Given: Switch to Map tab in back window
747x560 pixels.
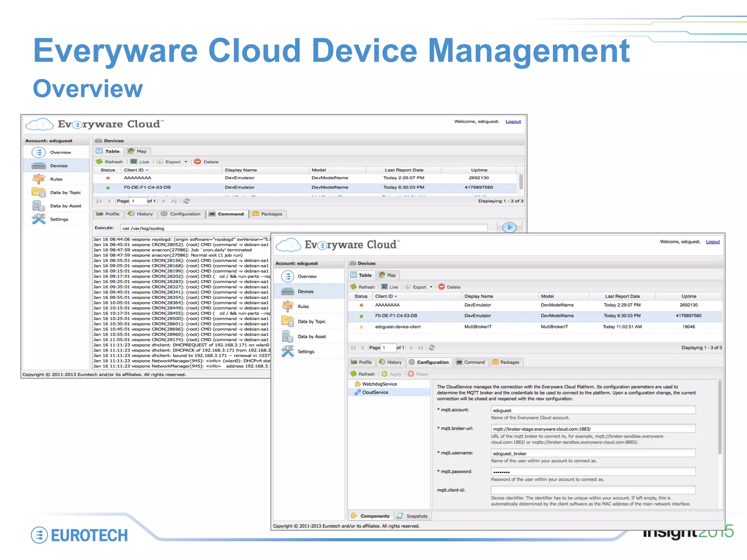Looking at the screenshot, I should point(137,151).
